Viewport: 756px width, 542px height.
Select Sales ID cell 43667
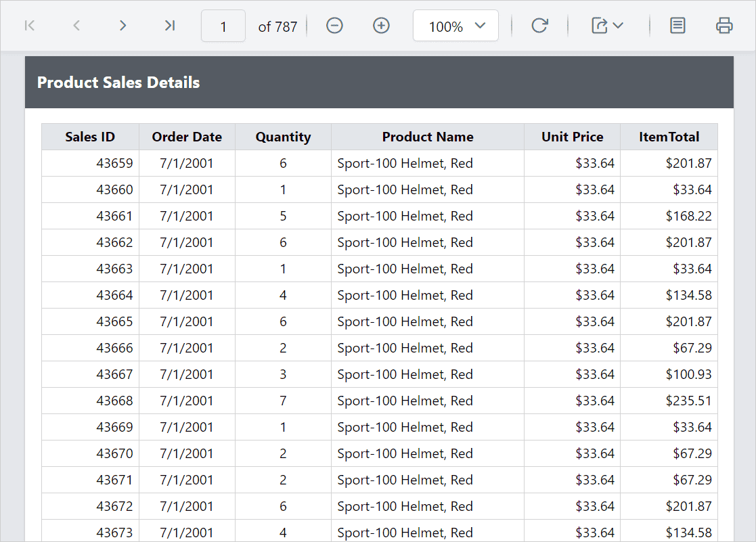[x=90, y=375]
